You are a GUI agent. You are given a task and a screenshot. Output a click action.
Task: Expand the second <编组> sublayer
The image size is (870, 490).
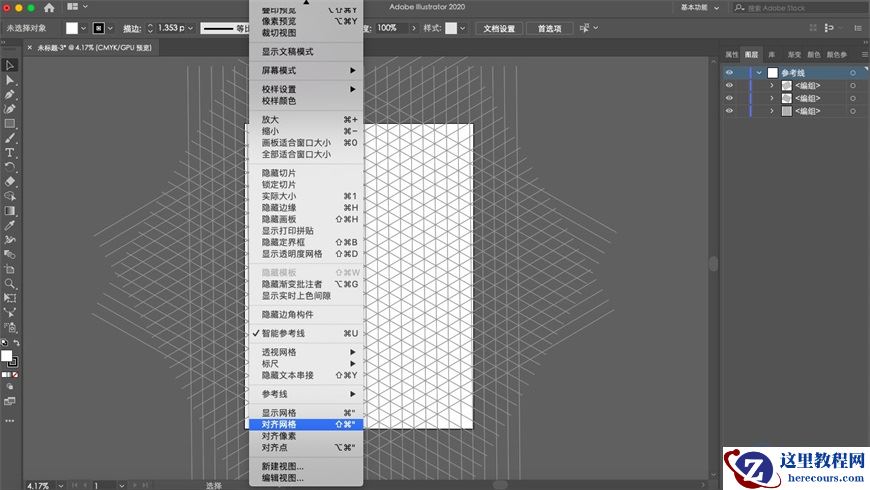tap(771, 98)
